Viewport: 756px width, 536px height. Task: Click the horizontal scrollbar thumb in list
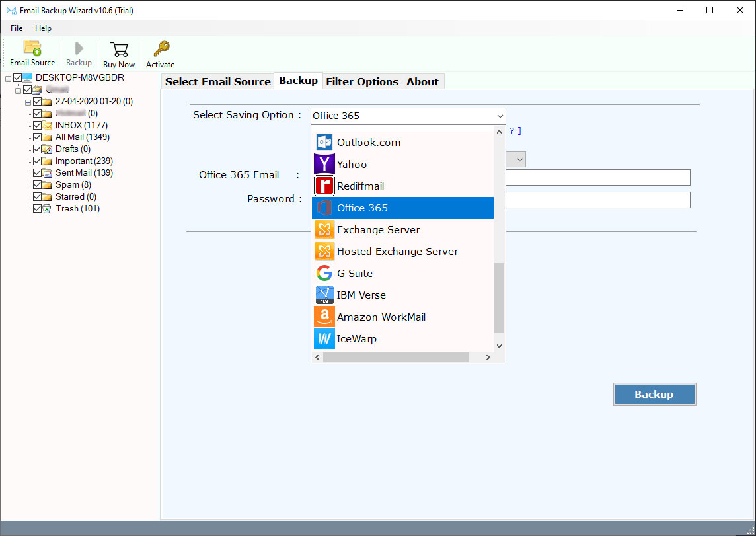click(x=396, y=357)
